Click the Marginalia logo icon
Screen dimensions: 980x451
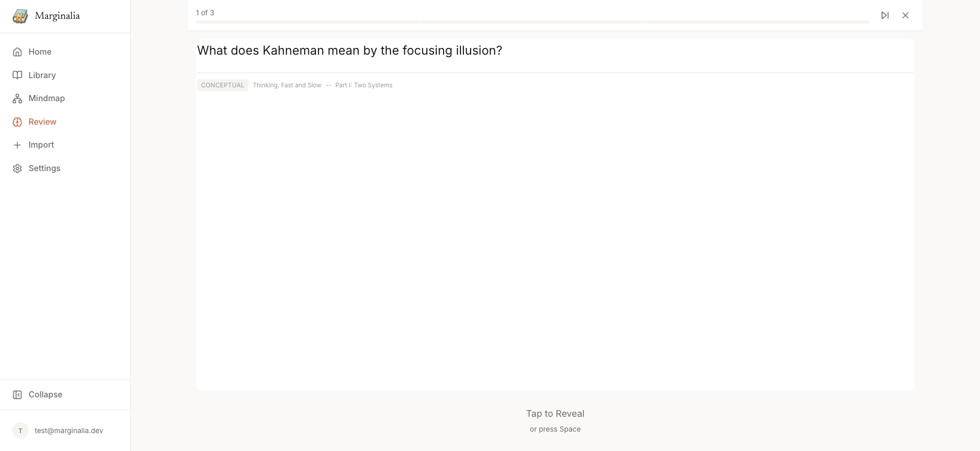[20, 16]
